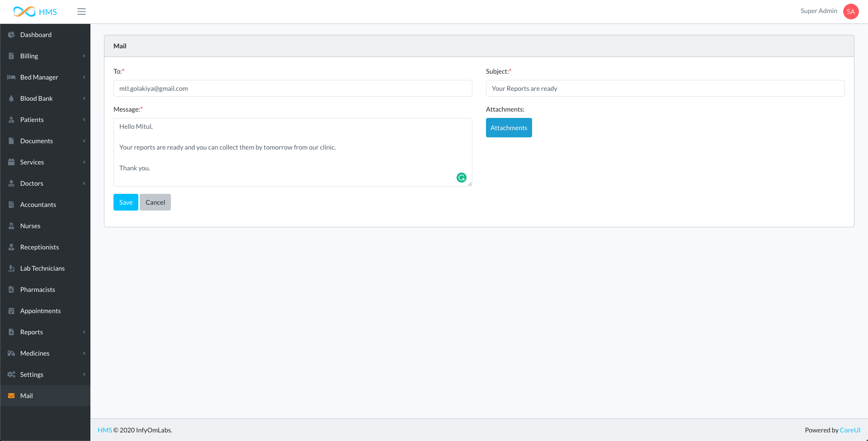
Task: Click the blue Attachments button
Action: (x=509, y=128)
